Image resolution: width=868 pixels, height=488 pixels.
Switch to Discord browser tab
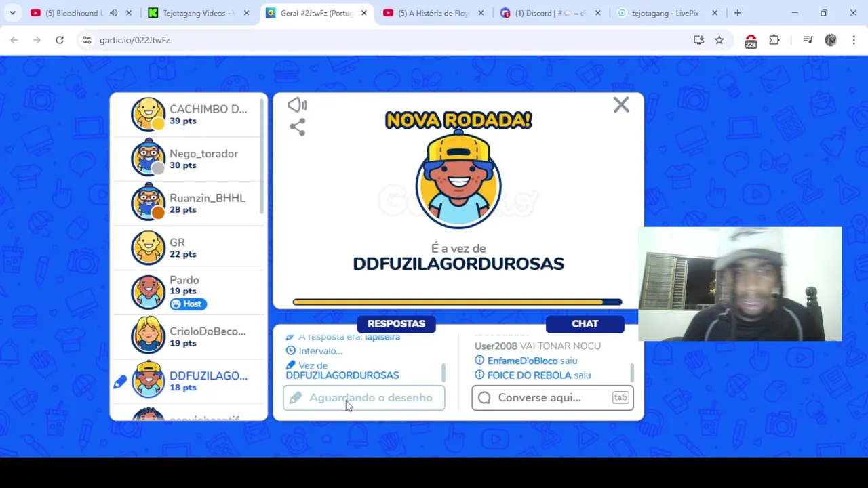click(x=549, y=13)
